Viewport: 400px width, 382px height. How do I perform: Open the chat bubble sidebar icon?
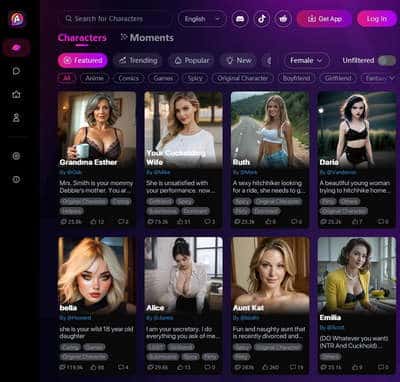tap(16, 71)
